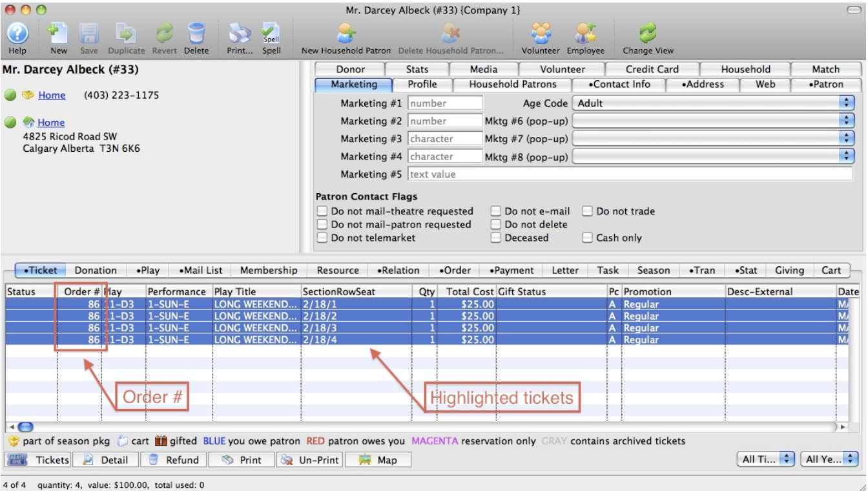
Task: Mark patron as Deceased
Action: [496, 238]
